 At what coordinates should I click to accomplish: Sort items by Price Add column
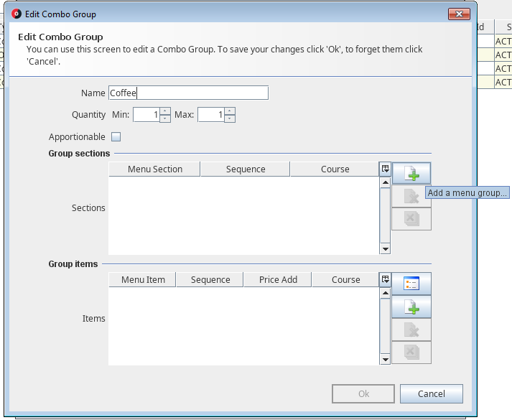[278, 280]
